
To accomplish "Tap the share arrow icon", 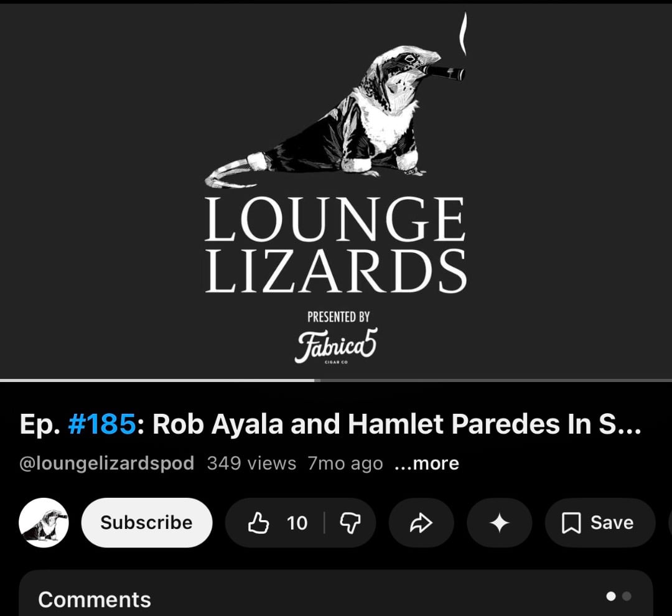I will 421,523.
